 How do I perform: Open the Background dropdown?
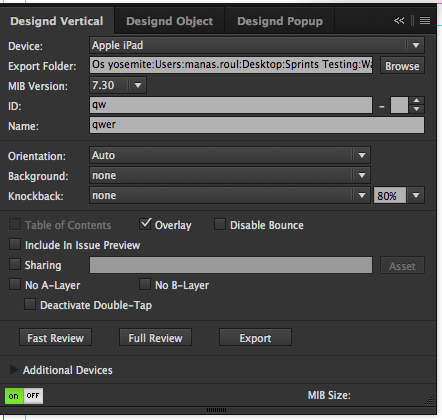click(230, 175)
